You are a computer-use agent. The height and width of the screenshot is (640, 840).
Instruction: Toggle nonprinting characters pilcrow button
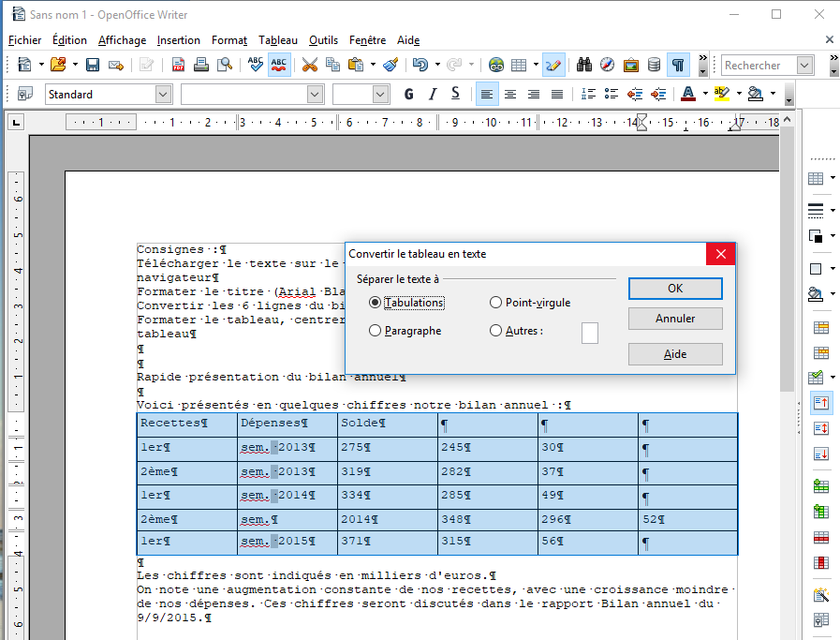(x=678, y=65)
